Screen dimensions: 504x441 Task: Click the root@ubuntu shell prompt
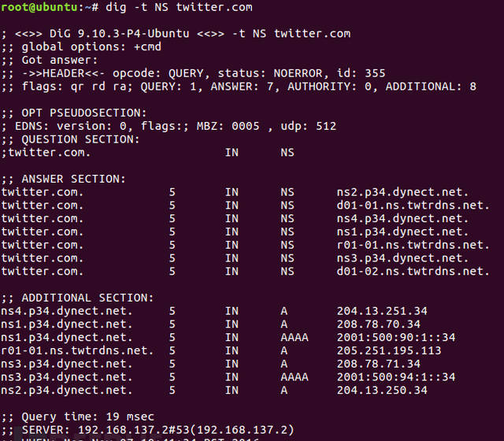tap(50, 7)
